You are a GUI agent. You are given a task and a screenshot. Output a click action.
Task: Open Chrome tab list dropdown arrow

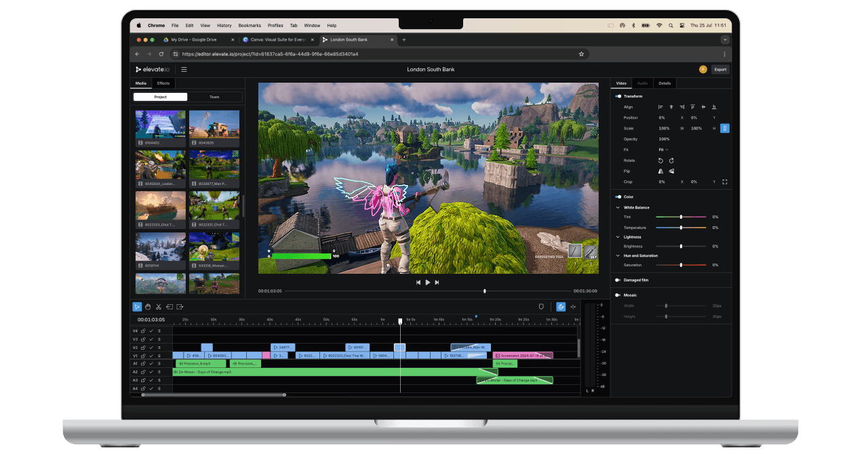(x=725, y=40)
